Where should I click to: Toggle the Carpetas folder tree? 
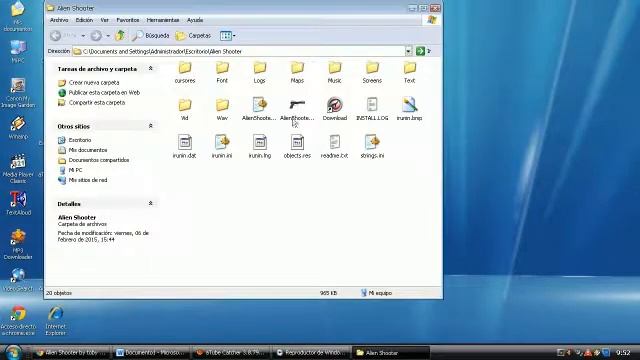(193, 36)
